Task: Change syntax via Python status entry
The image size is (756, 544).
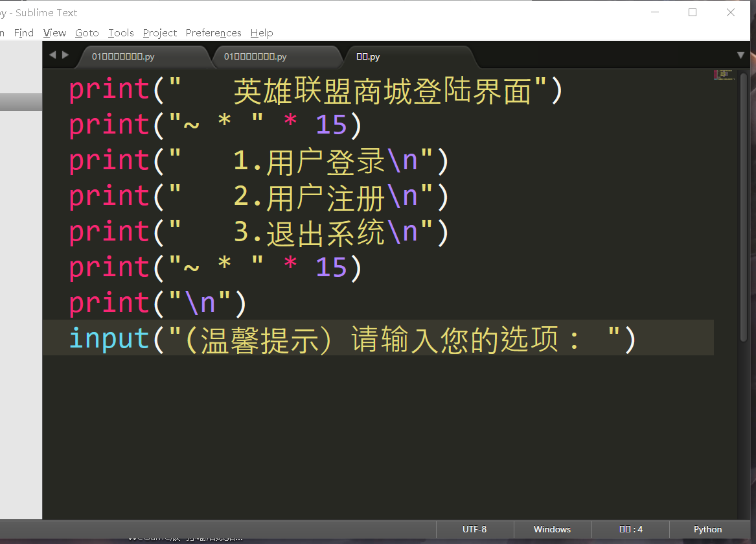Action: point(708,530)
